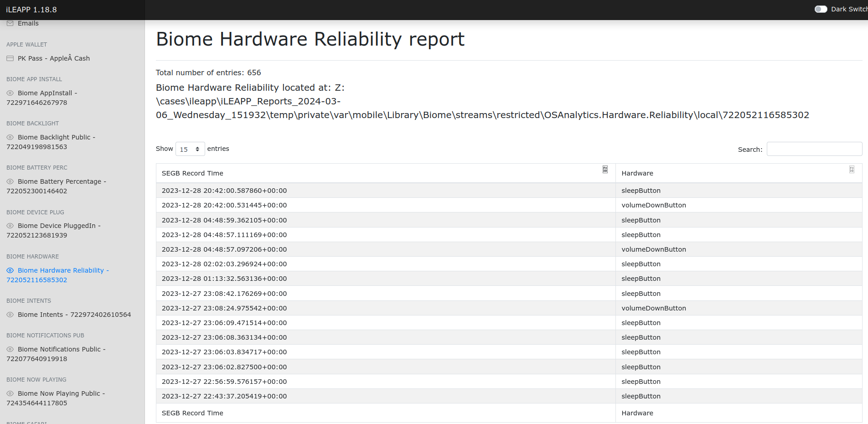This screenshot has height=424, width=868.
Task: Open Biome Now Playing Public report
Action: [x=56, y=398]
